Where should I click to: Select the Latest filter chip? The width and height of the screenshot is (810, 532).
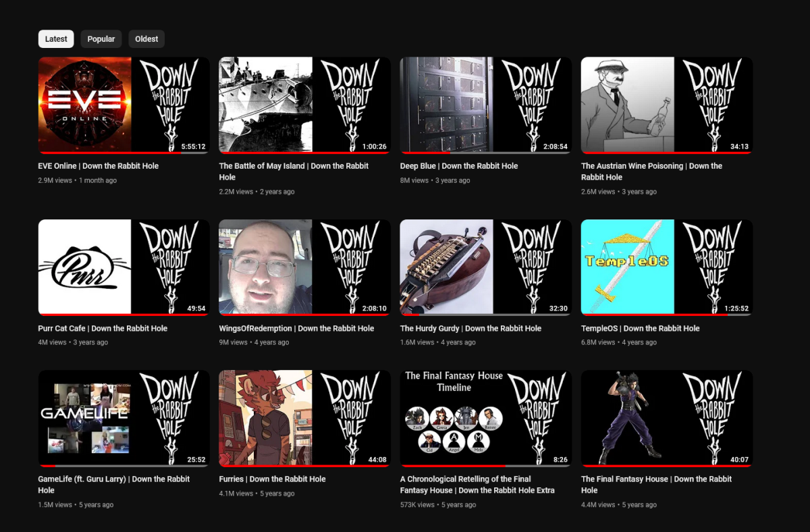(55, 38)
